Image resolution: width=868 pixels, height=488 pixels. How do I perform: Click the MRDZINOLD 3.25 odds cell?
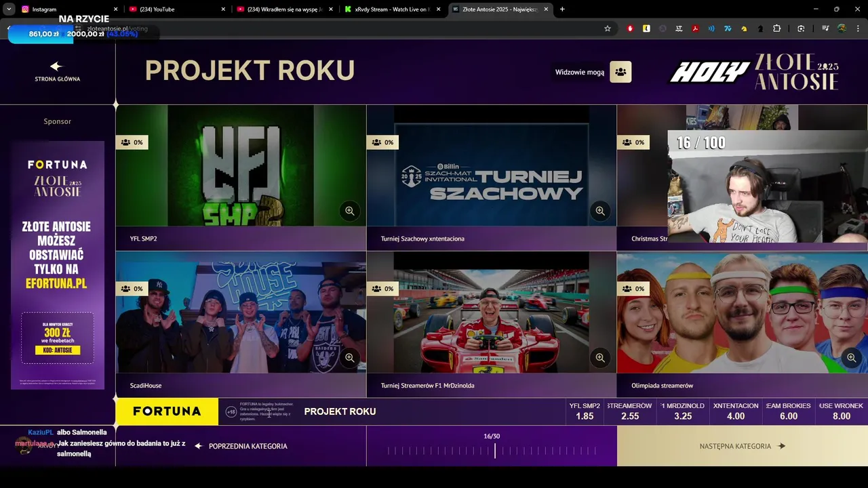tap(683, 411)
